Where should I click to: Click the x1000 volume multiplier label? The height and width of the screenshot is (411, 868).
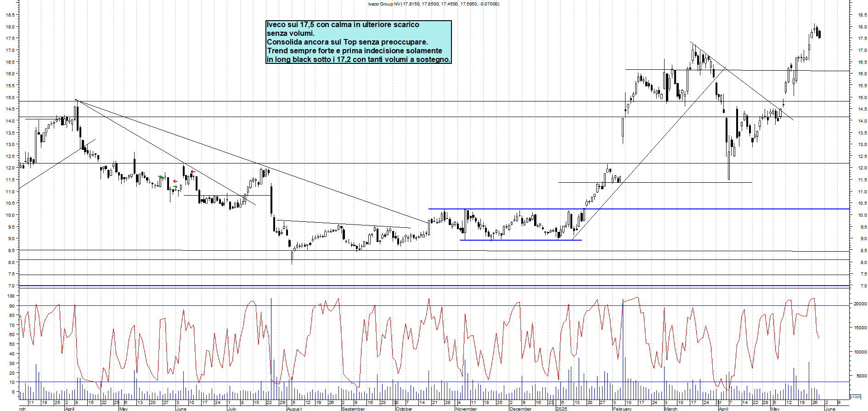[x=856, y=397]
